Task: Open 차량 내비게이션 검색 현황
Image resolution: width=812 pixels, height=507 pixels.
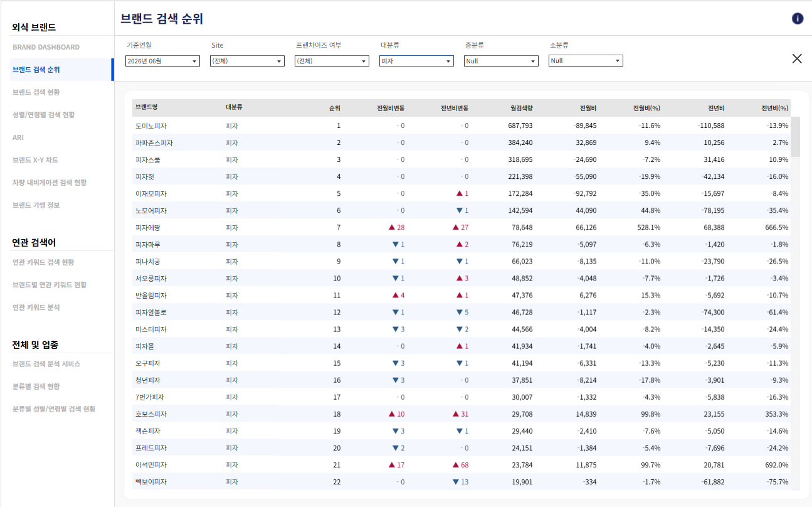Action: pos(50,183)
